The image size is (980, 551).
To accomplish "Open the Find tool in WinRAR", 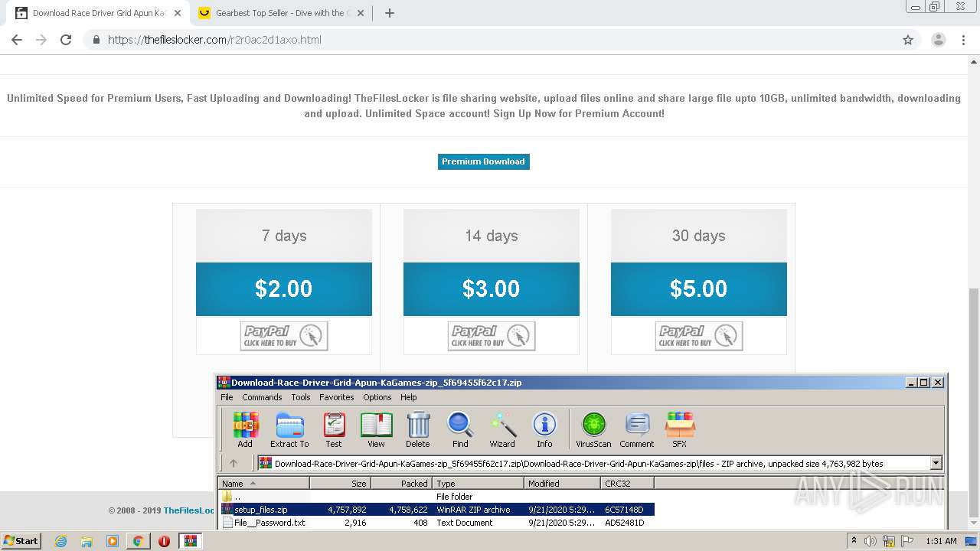I will [x=460, y=429].
